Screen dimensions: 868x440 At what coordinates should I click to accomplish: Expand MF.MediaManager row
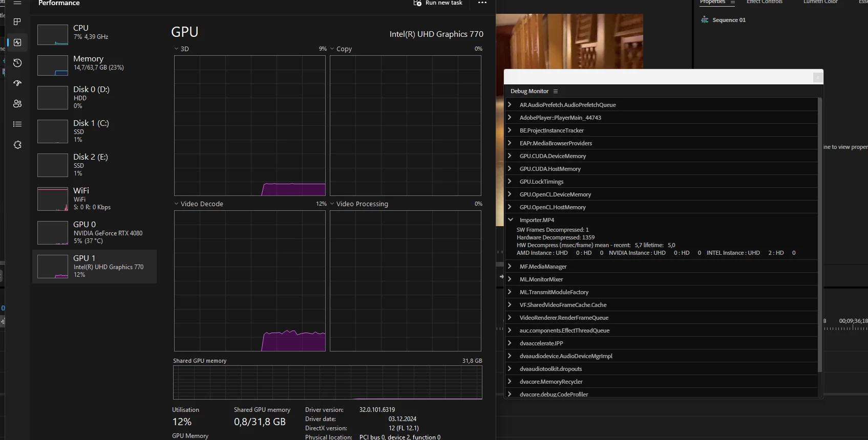coord(510,266)
